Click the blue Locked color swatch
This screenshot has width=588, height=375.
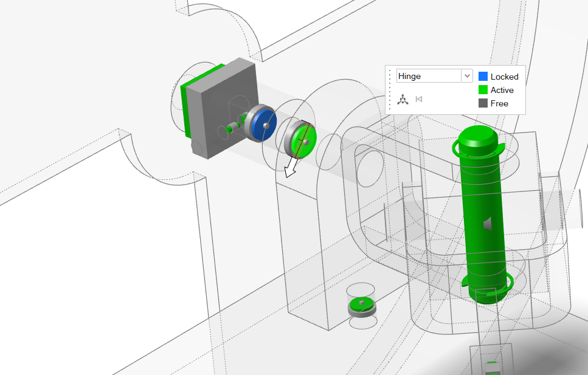click(x=483, y=77)
